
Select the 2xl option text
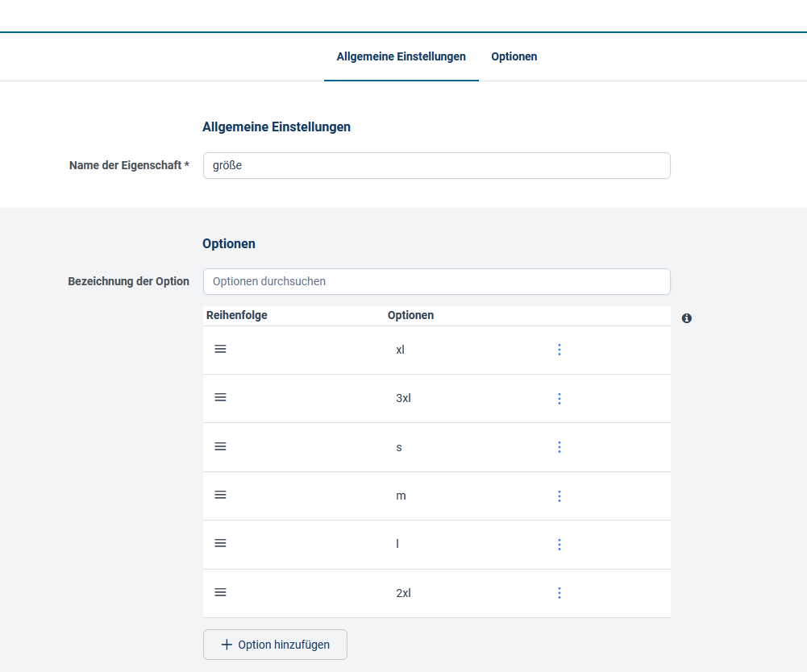[x=403, y=593]
